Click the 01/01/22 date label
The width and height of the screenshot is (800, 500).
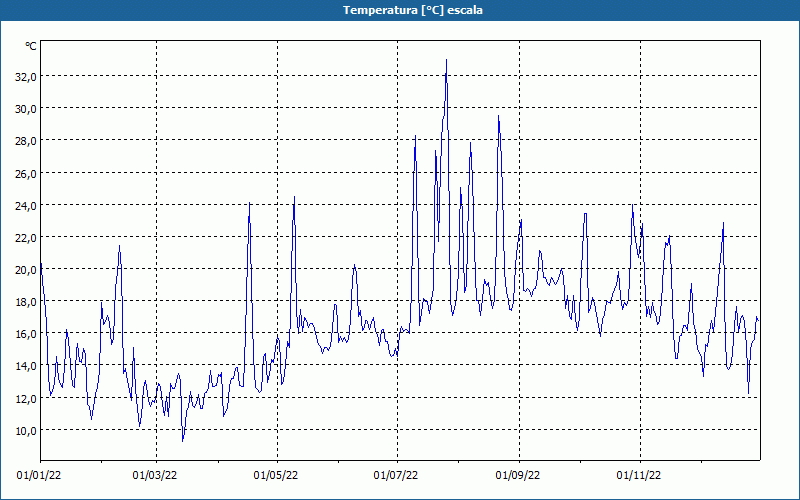coord(39,476)
